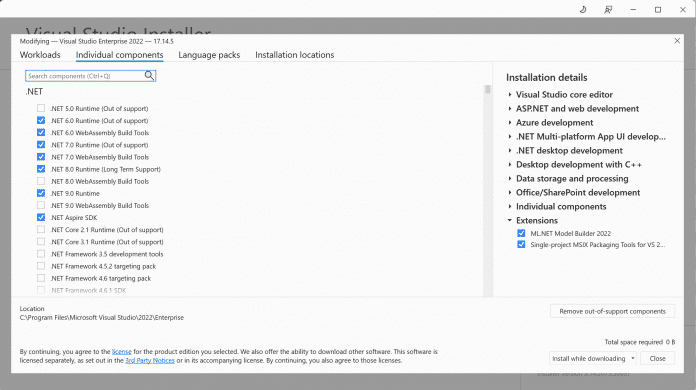Check .NET Framework 4.6 targeting pack
The width and height of the screenshot is (696, 390).
[41, 278]
